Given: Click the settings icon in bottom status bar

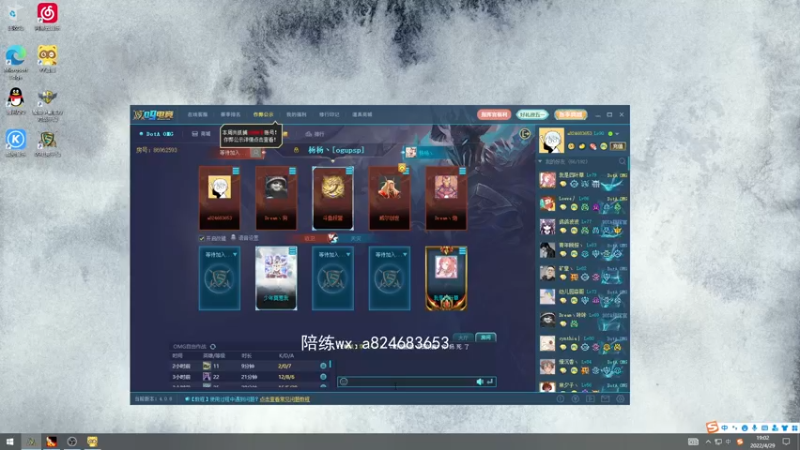Looking at the screenshot, I should [x=620, y=399].
